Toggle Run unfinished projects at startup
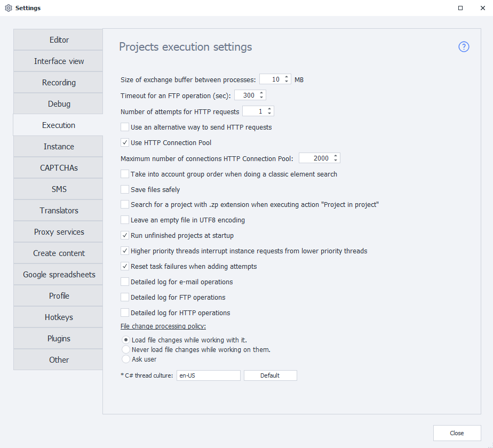Screen dimensions: 493x448 (x=125, y=236)
